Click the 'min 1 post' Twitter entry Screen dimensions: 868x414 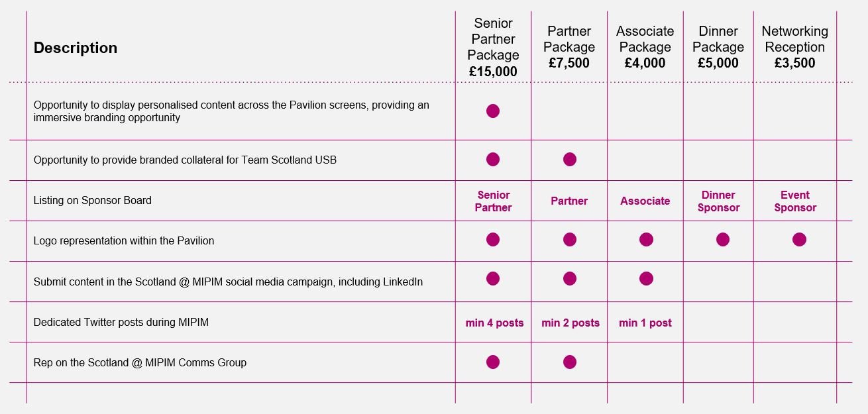click(x=645, y=323)
